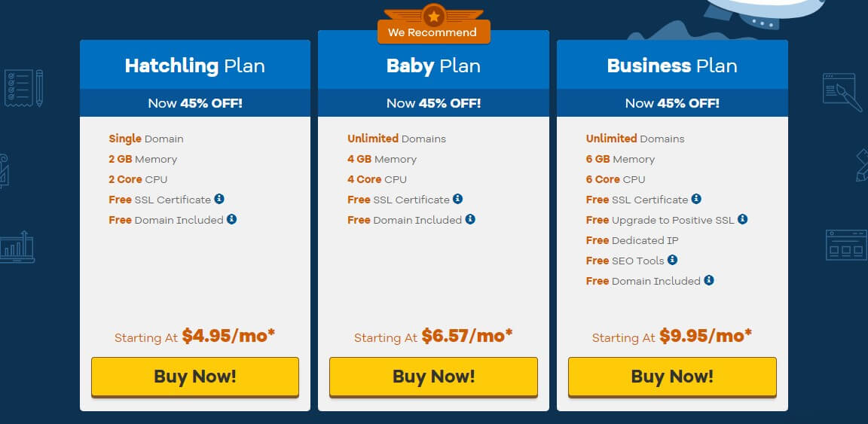
Task: Click info icon beside Business Free Domain Included
Action: pyautogui.click(x=709, y=280)
